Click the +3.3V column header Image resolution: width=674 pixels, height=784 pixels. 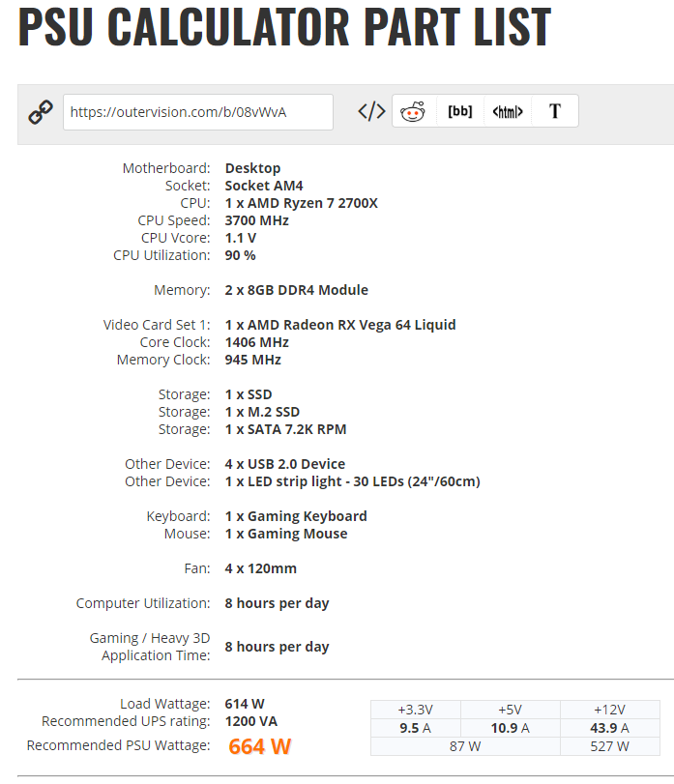[416, 710]
